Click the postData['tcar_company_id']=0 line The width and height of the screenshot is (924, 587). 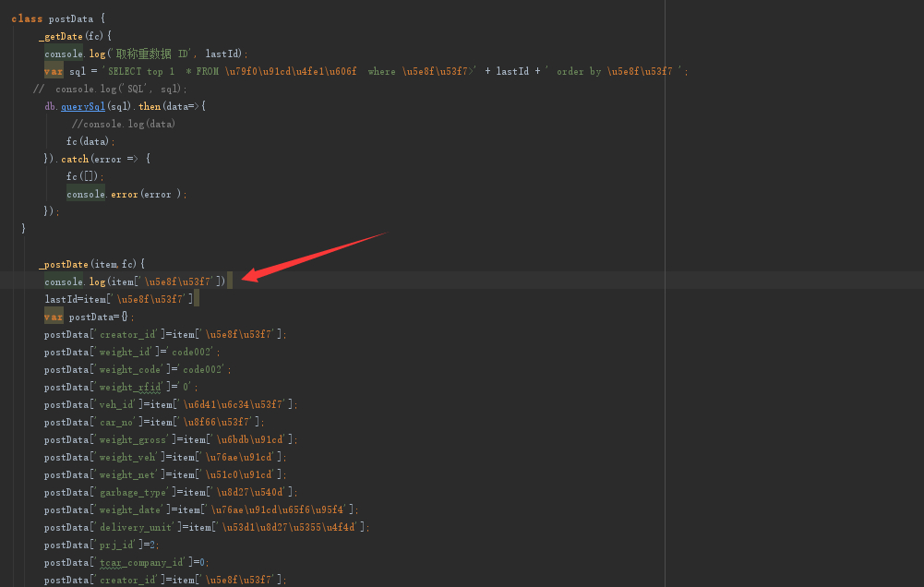(126, 563)
